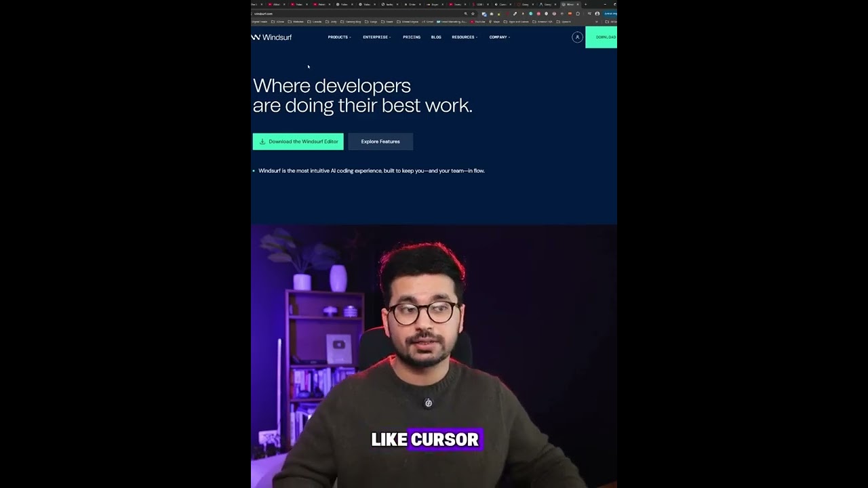Viewport: 868px width, 488px height.
Task: Click the Explore Features button
Action: pos(380,142)
